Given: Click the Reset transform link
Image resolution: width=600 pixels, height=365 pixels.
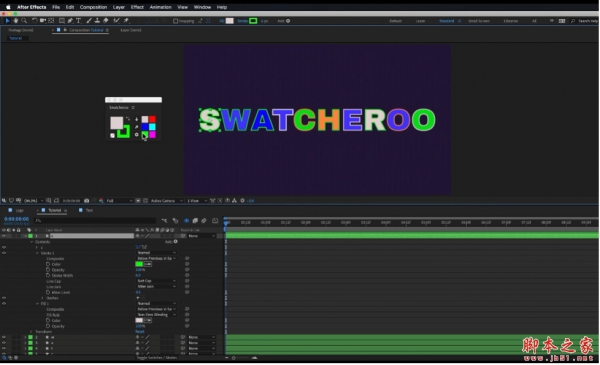Looking at the screenshot, I should click(x=140, y=332).
